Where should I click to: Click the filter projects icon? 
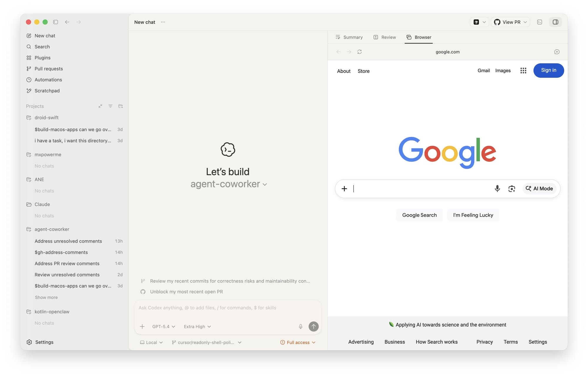[110, 106]
